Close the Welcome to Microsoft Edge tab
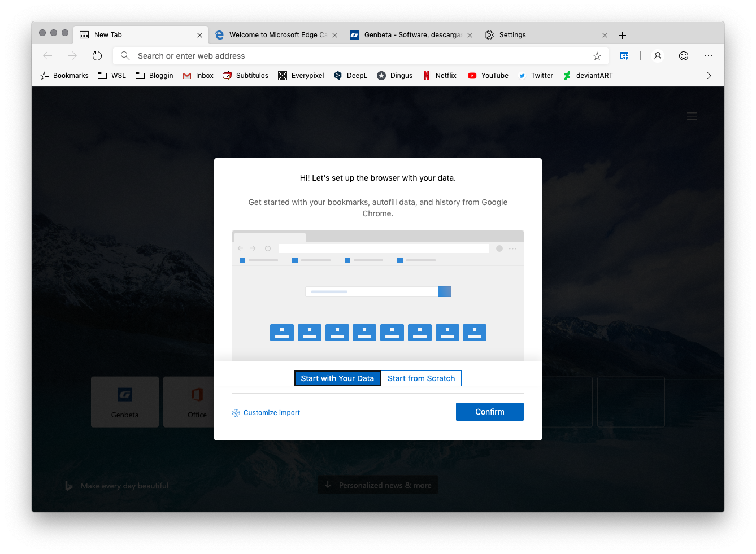The image size is (756, 554). 334,35
